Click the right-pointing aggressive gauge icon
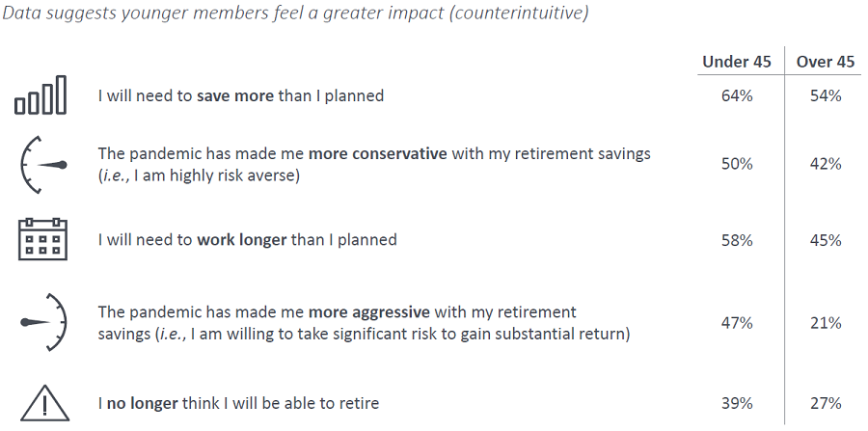The height and width of the screenshot is (431, 868). 42,322
